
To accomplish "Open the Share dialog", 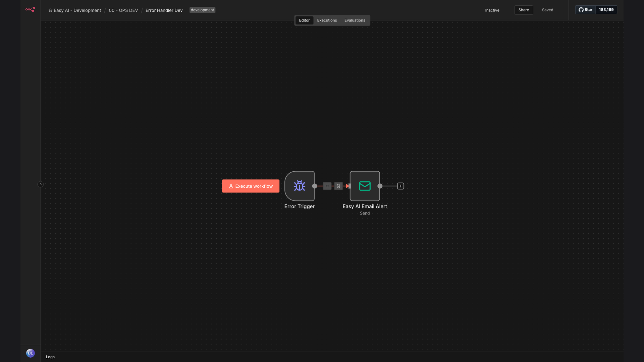I will click(x=524, y=10).
